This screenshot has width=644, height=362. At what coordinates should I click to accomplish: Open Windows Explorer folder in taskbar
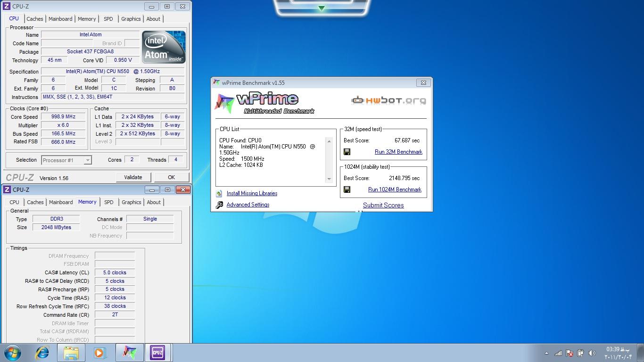click(71, 353)
